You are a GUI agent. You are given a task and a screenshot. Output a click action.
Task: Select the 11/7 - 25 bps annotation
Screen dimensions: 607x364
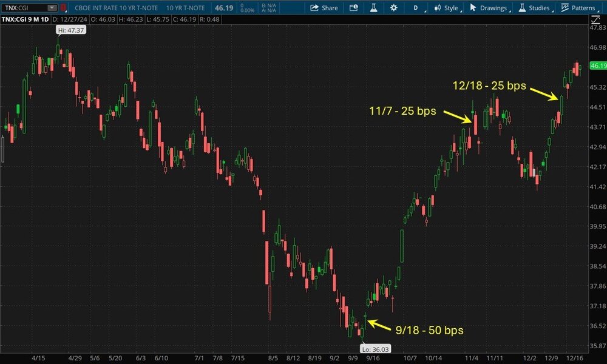click(x=402, y=111)
